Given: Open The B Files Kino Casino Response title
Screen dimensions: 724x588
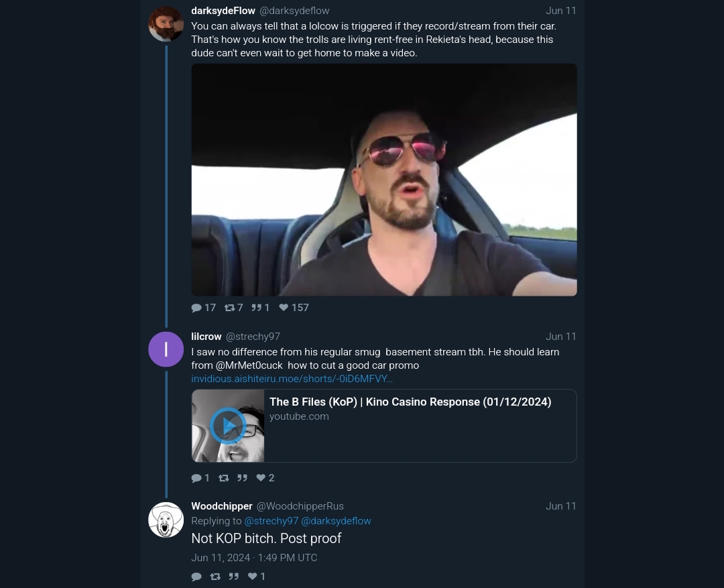Looking at the screenshot, I should point(410,402).
